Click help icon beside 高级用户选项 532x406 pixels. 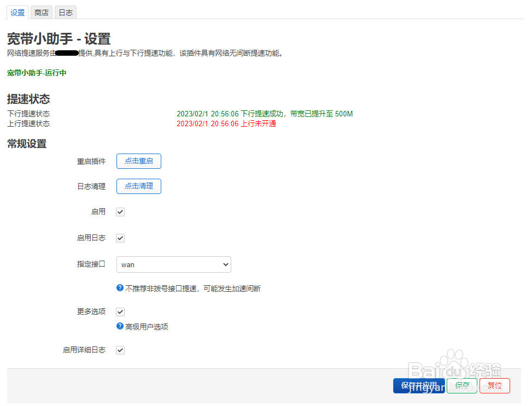(120, 326)
